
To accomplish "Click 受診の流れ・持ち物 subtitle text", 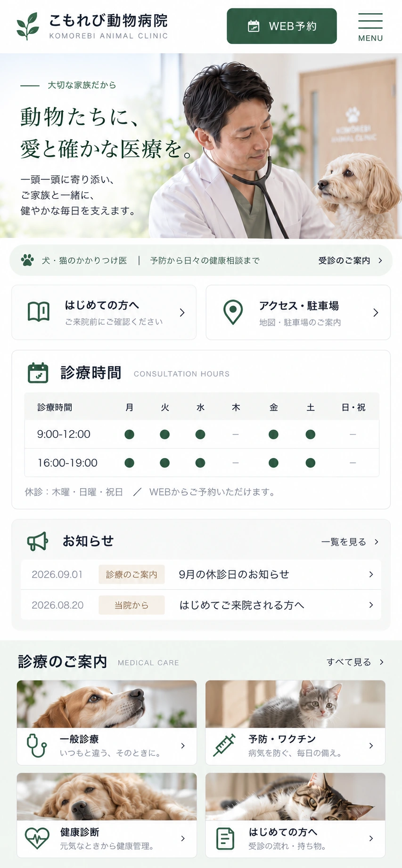I will click(287, 846).
